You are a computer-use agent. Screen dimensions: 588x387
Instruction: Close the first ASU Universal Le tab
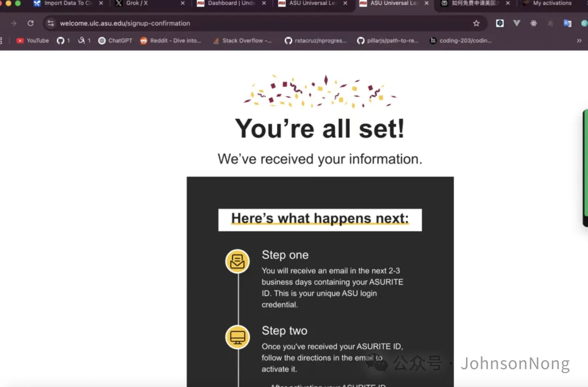point(345,3)
